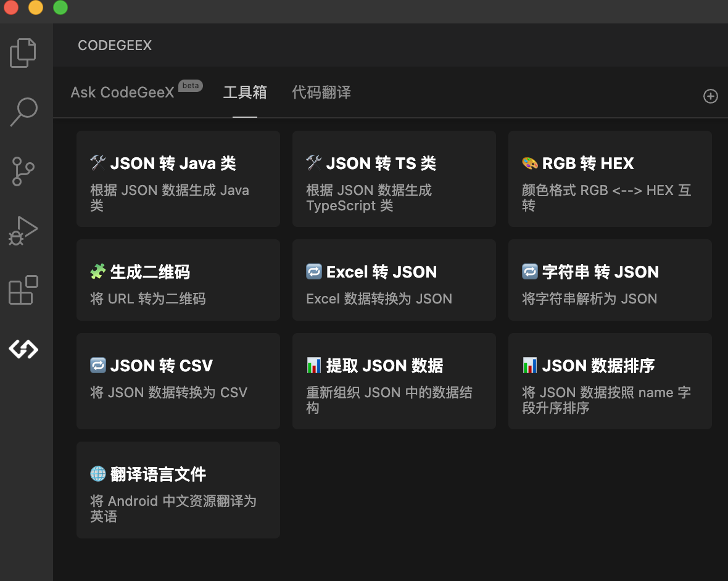This screenshot has height=581, width=728.
Task: Choose the JSON 转 CSV tool card
Action: pos(178,381)
